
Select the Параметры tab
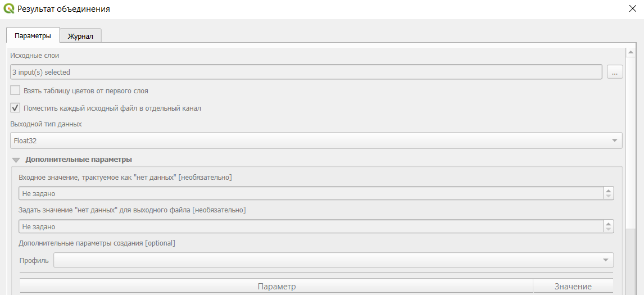(x=33, y=36)
